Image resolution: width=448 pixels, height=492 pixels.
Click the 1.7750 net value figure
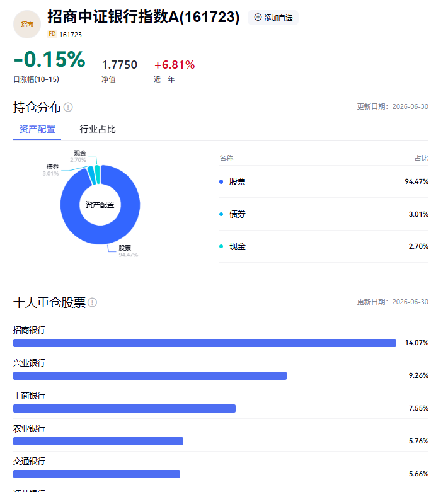120,65
